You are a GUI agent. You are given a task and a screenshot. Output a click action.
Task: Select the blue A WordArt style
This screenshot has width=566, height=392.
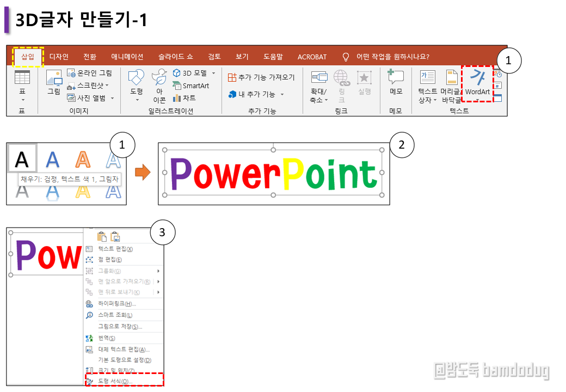pos(53,159)
